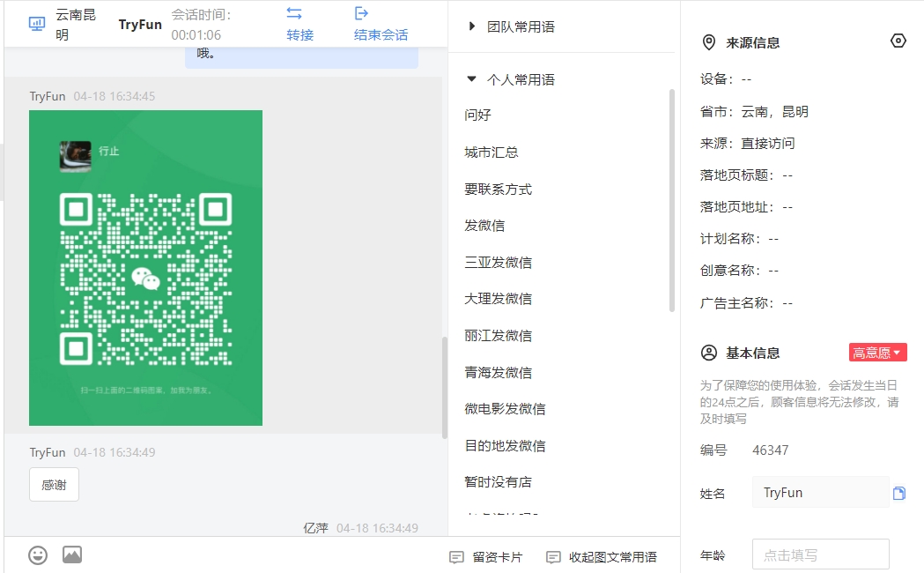Image resolution: width=924 pixels, height=573 pixels.
Task: Click the person icon by 基本信息
Action: [709, 353]
